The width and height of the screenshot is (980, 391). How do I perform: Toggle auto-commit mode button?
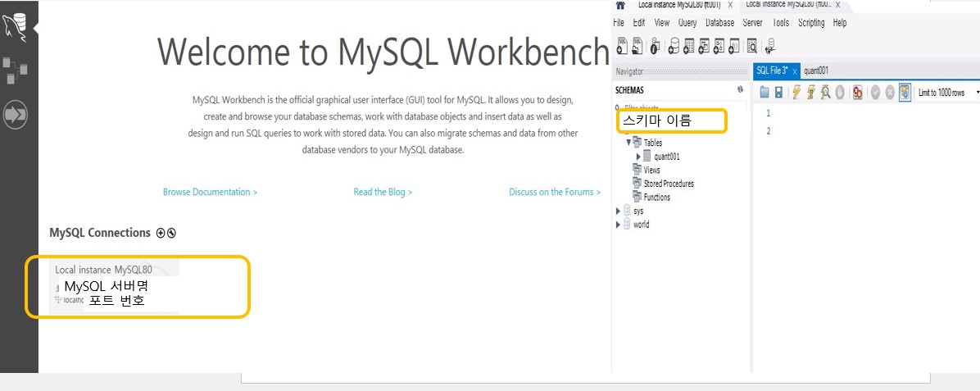[905, 93]
